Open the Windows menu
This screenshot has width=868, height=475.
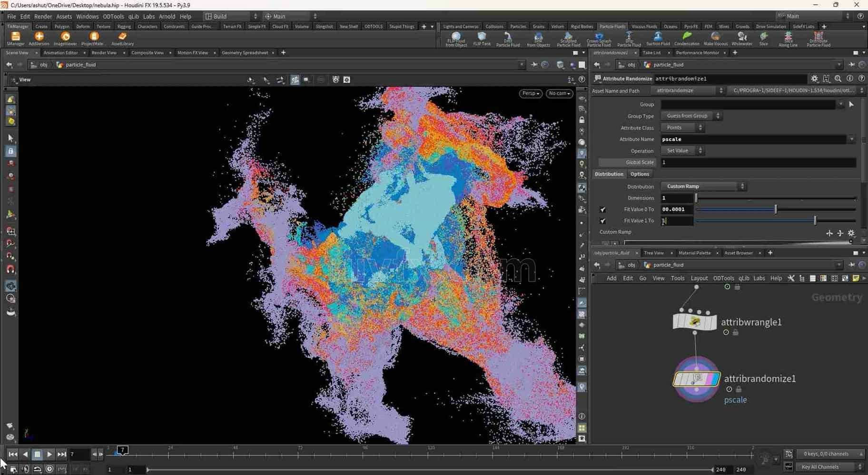pyautogui.click(x=87, y=16)
